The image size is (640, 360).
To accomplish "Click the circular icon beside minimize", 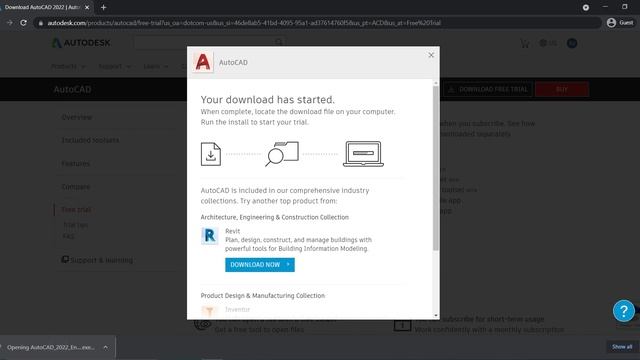I will tap(586, 7).
